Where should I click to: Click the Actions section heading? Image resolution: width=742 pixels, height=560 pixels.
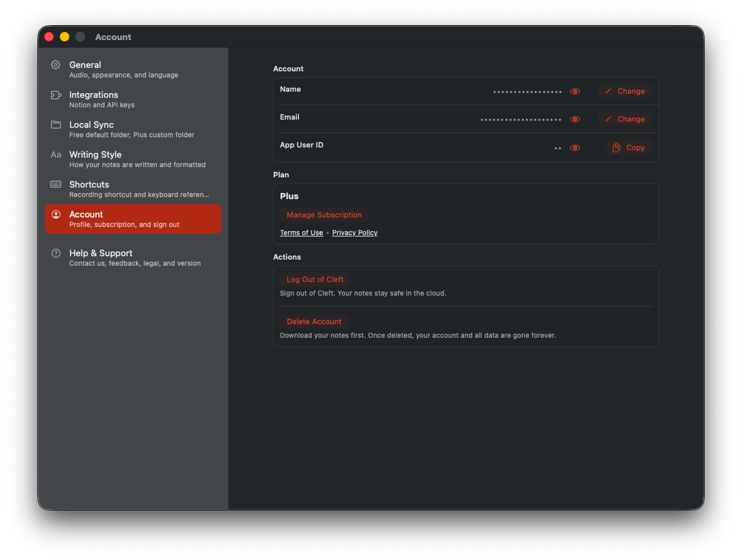coord(287,257)
